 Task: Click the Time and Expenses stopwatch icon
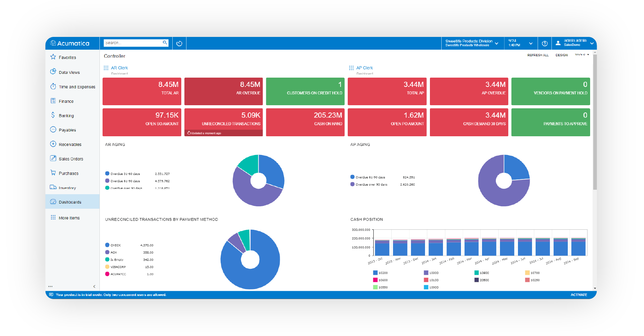pos(53,86)
